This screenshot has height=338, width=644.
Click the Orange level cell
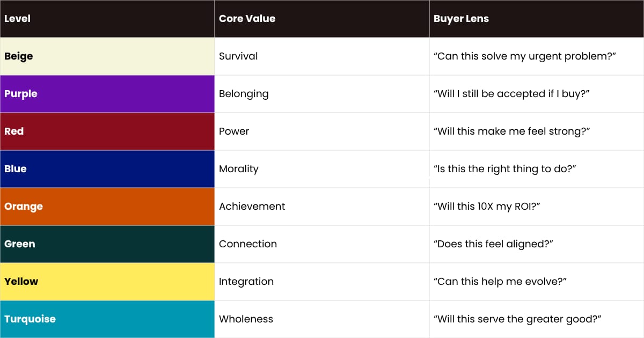pyautogui.click(x=107, y=207)
